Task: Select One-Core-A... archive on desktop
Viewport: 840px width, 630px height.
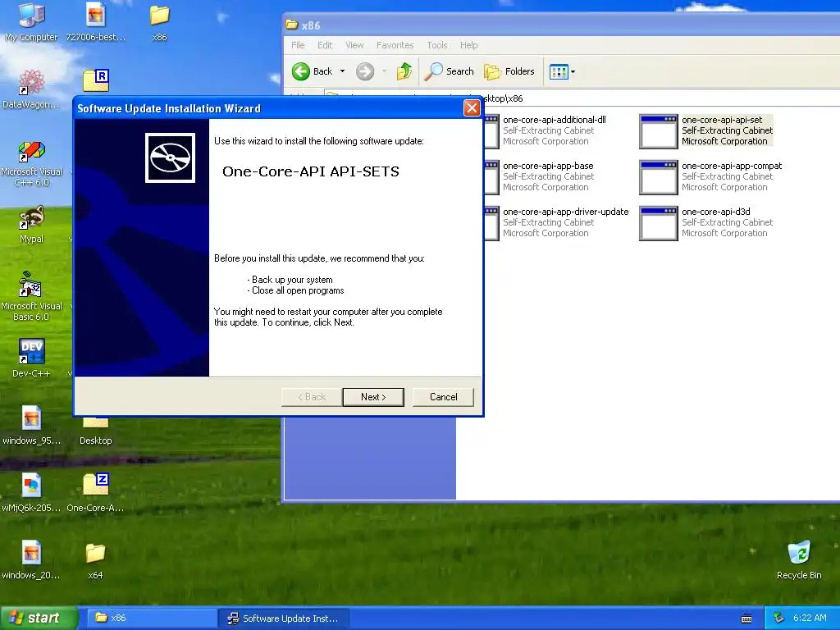Action: (x=95, y=493)
